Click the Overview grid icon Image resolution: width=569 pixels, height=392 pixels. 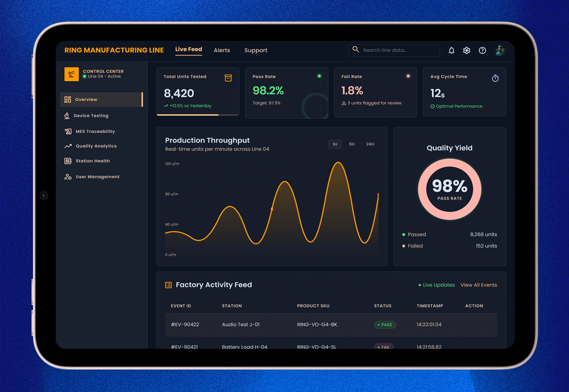point(68,100)
